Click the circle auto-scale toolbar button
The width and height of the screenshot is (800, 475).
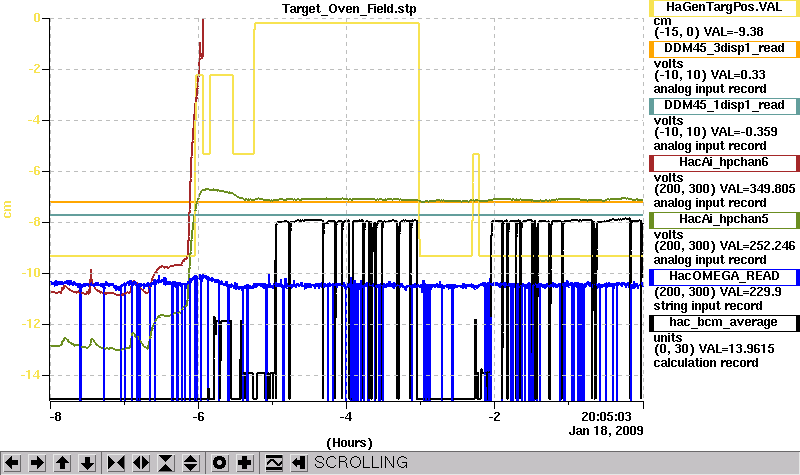click(219, 463)
